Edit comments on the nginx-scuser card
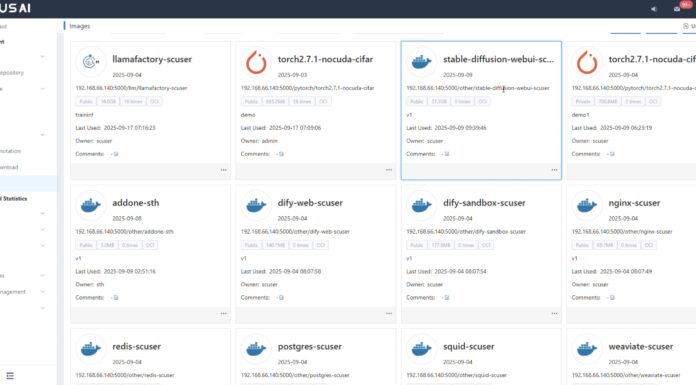The image size is (696, 385). 613,298
